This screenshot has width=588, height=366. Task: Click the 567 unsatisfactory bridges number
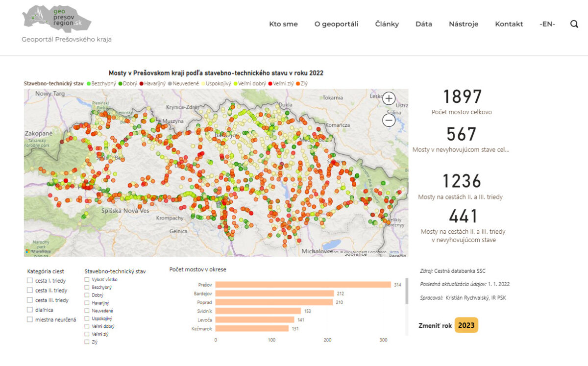[462, 134]
